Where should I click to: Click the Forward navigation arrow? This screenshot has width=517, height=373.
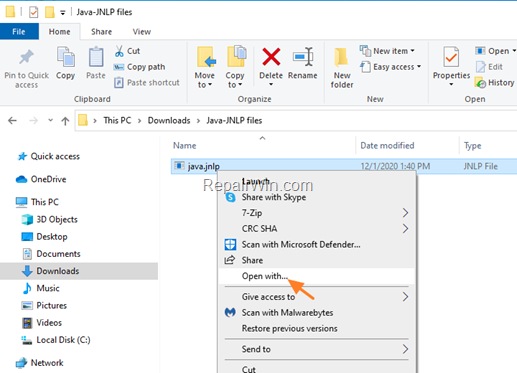tap(33, 120)
